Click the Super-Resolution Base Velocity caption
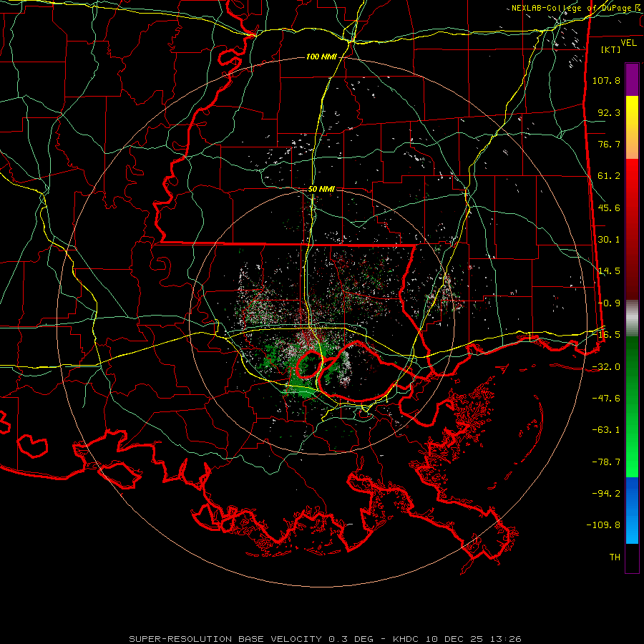 [x=254, y=639]
